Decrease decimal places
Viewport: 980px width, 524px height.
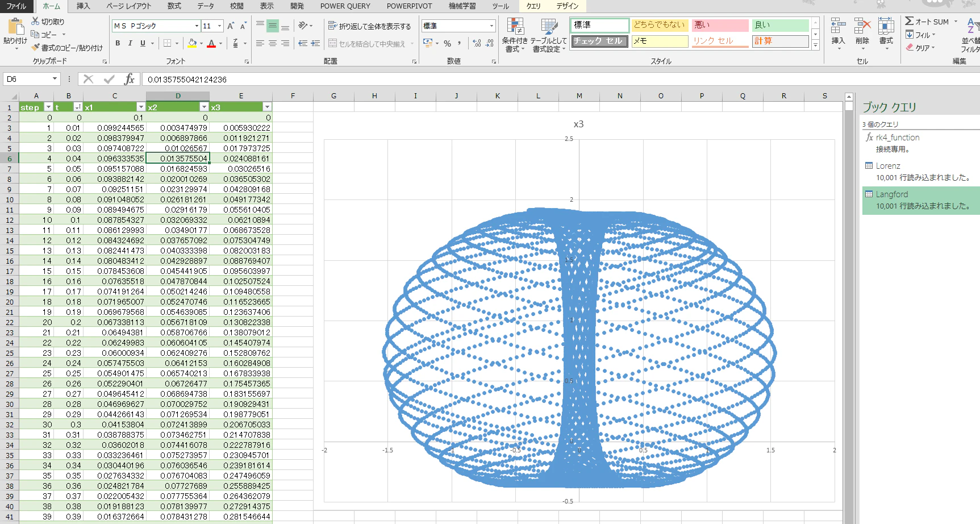click(489, 43)
